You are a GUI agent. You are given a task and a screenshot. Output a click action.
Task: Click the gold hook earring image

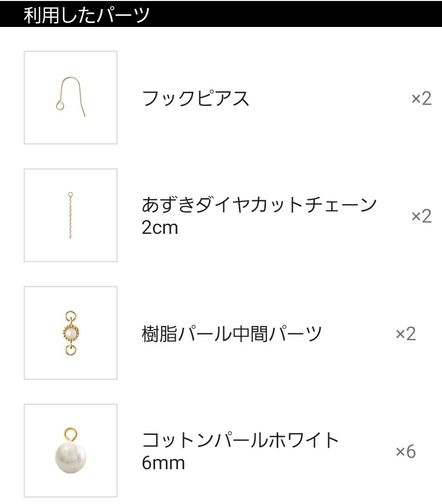[71, 97]
